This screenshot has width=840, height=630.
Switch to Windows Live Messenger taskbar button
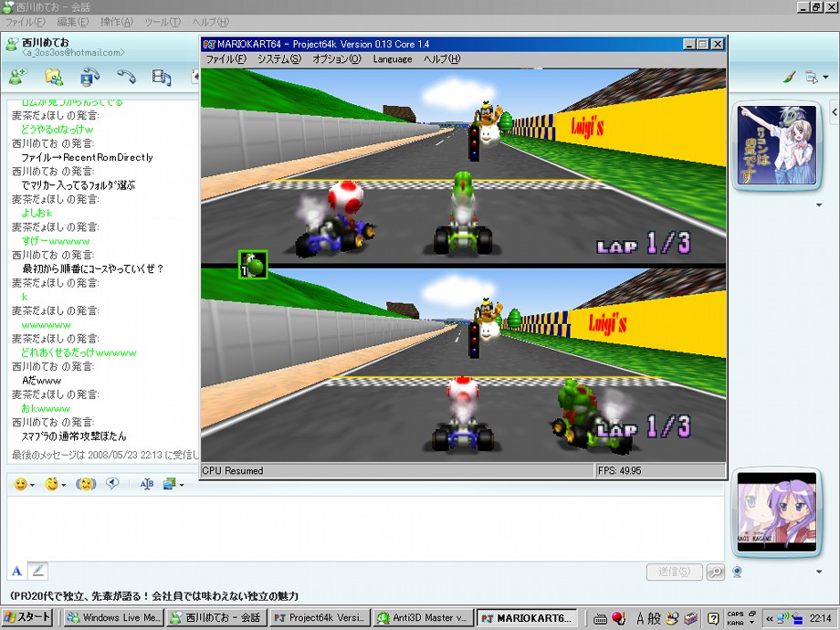113,618
